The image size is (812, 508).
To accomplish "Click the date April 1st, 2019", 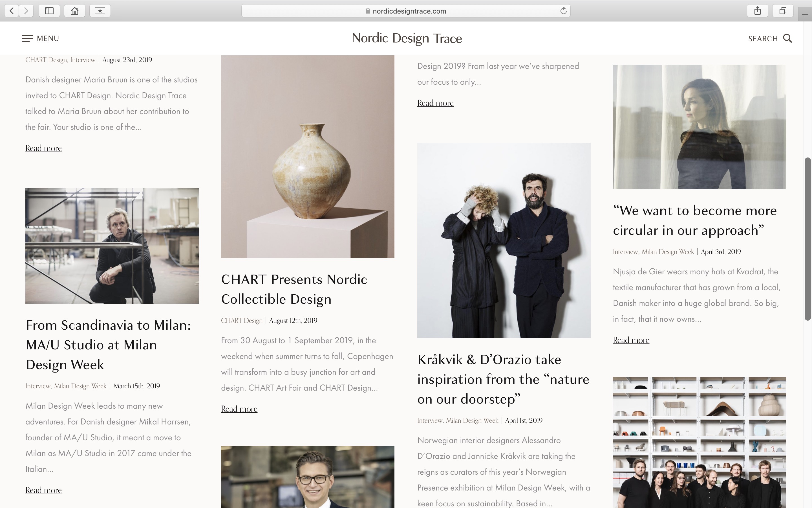I will pyautogui.click(x=524, y=420).
